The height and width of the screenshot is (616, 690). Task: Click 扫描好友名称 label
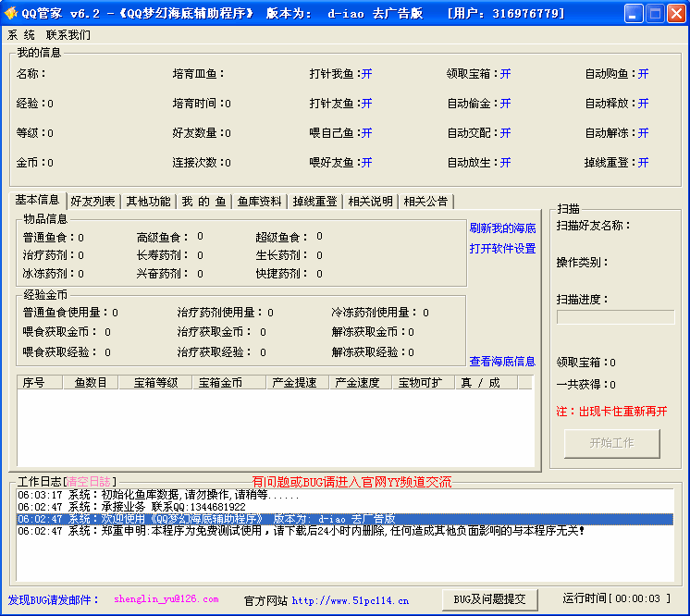click(594, 226)
